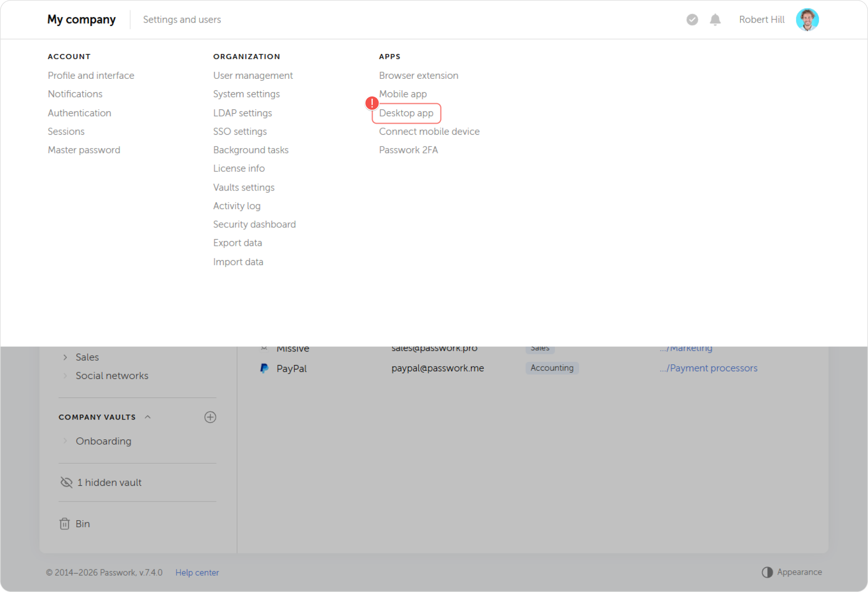Add a new company vault with plus icon
This screenshot has height=592, width=868.
pos(210,417)
